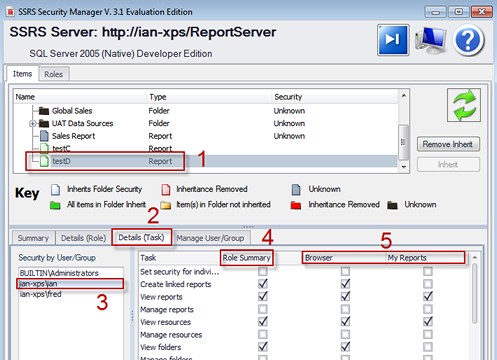The height and width of the screenshot is (360, 497).
Task: Expand the UAT Data Sources folder node
Action: [32, 124]
